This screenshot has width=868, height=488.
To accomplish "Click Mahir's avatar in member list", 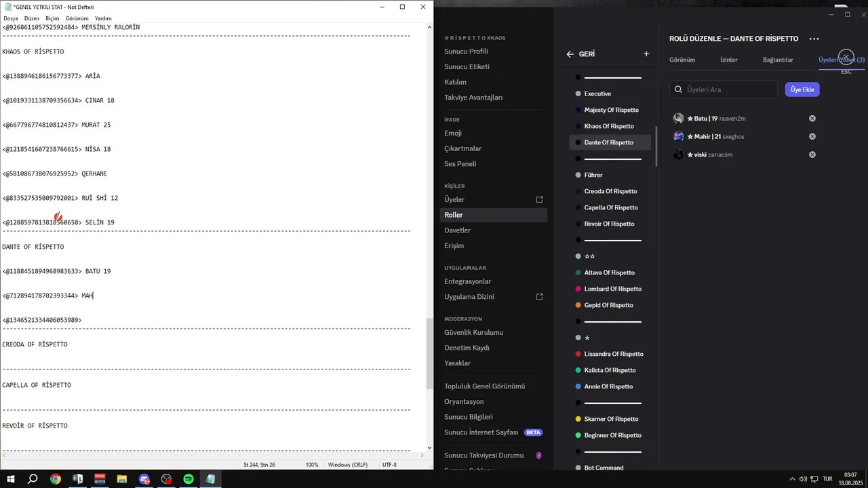I will coord(678,136).
